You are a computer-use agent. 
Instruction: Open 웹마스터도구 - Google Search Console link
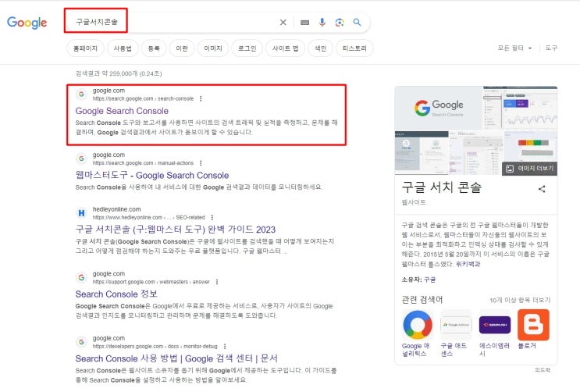(x=152, y=175)
